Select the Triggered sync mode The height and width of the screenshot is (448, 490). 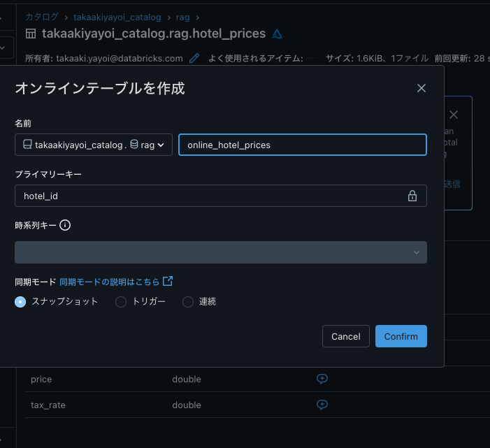(121, 302)
